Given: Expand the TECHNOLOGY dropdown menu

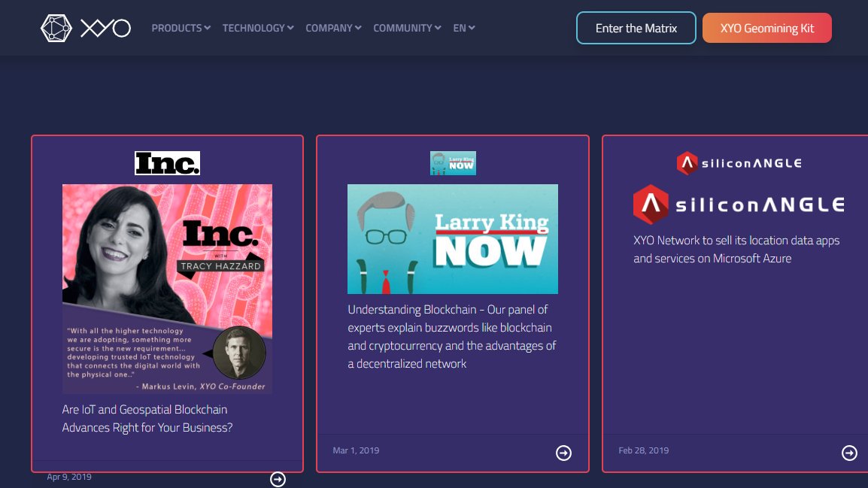Looking at the screenshot, I should tap(258, 28).
